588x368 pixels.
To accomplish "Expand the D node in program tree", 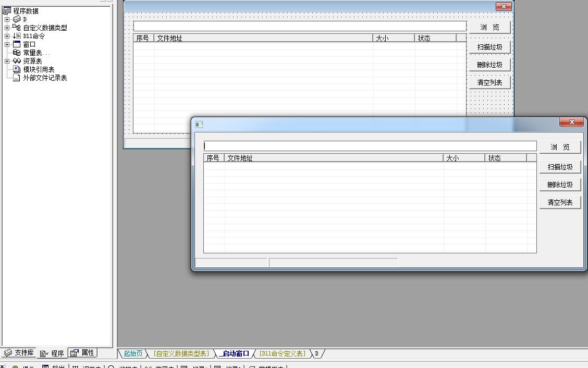I will click(x=7, y=19).
